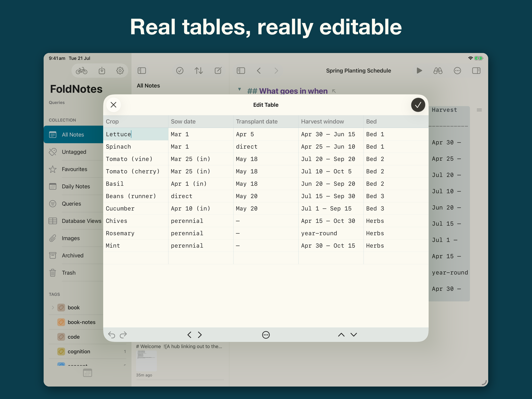Open Favourites in the sidebar

click(x=73, y=169)
